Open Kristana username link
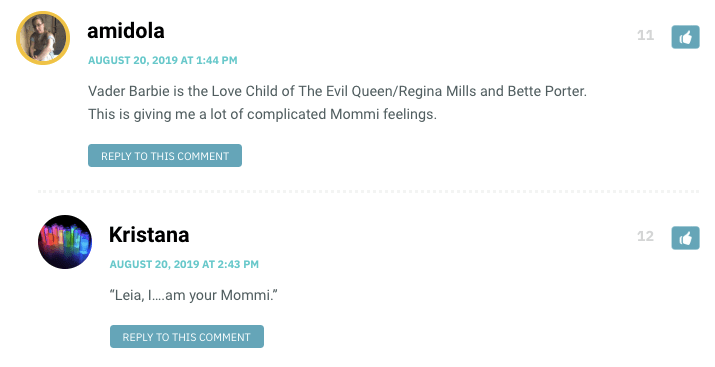The height and width of the screenshot is (367, 715). [149, 235]
